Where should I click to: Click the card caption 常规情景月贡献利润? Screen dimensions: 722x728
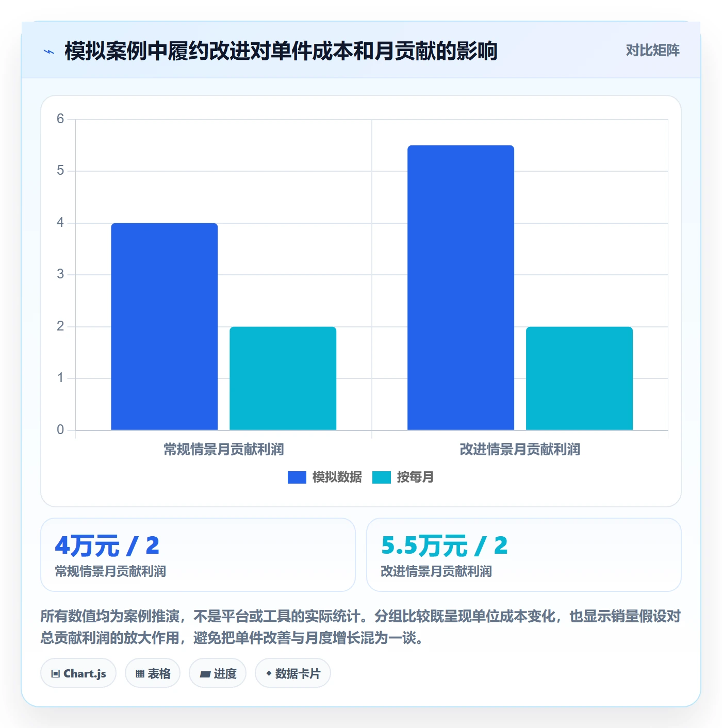click(110, 571)
